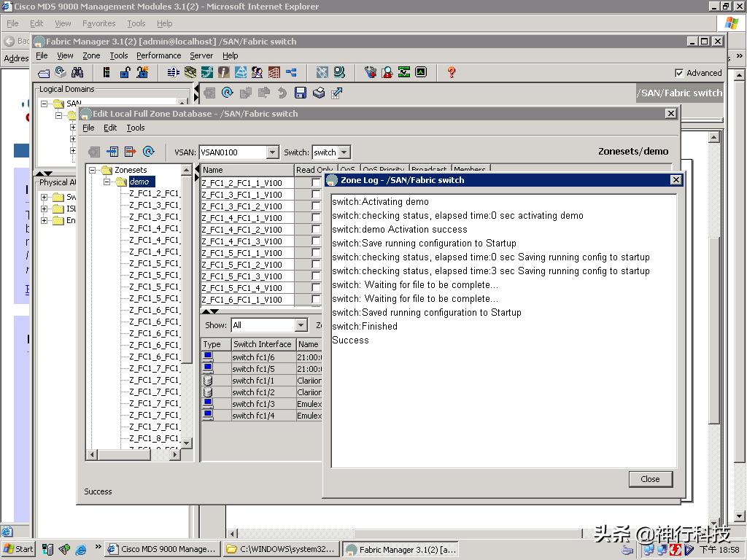Click the brick wall icon in main toolbar

[274, 72]
